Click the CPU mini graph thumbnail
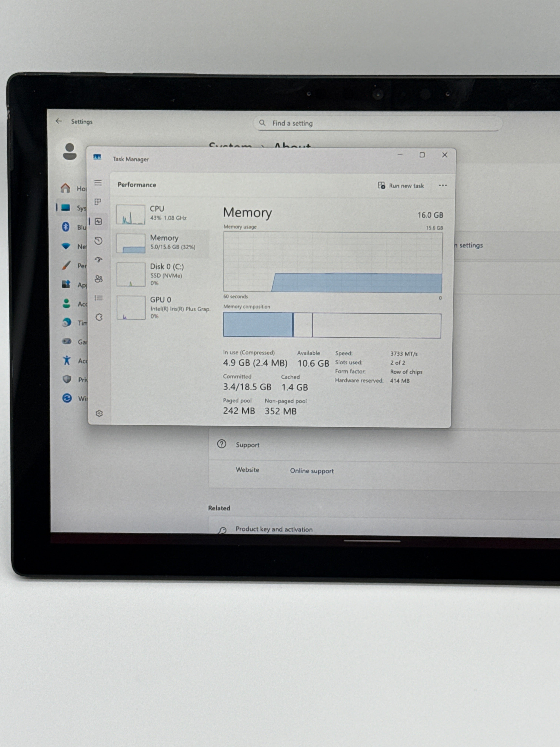The height and width of the screenshot is (747, 560). pos(131,214)
